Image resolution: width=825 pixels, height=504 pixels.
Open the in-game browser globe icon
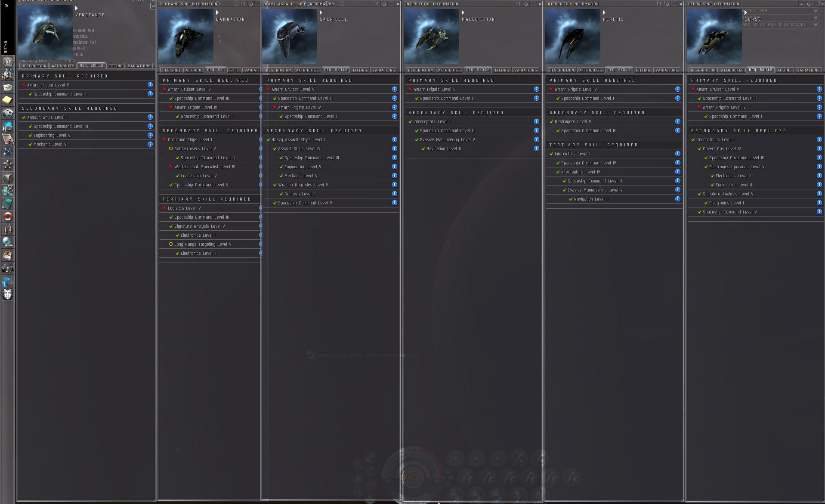(8, 242)
